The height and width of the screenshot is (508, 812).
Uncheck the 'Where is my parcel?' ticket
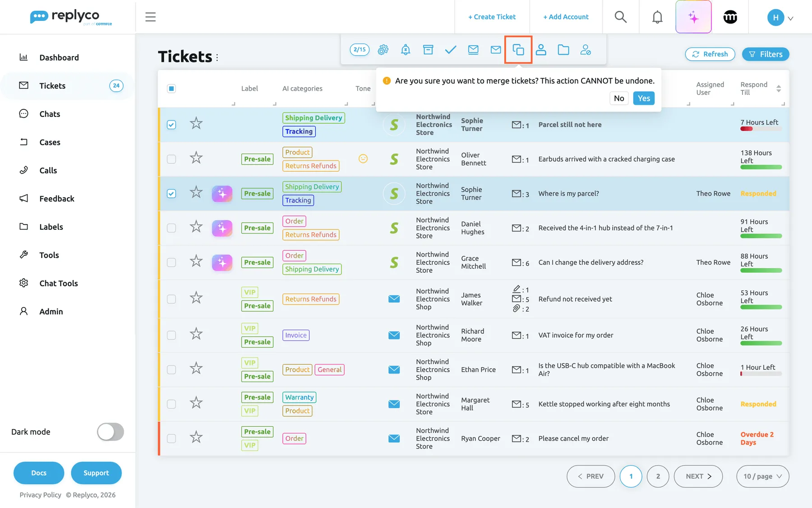point(171,194)
